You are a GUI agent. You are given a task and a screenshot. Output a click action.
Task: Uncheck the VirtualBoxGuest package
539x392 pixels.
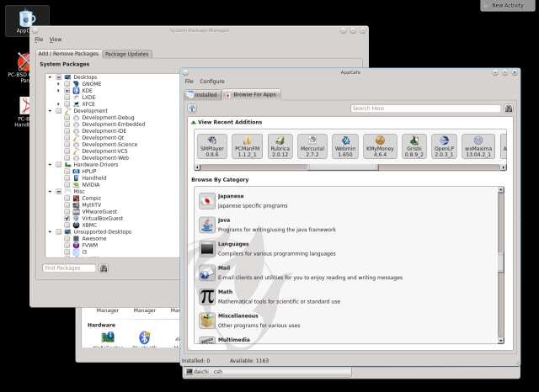coord(67,219)
